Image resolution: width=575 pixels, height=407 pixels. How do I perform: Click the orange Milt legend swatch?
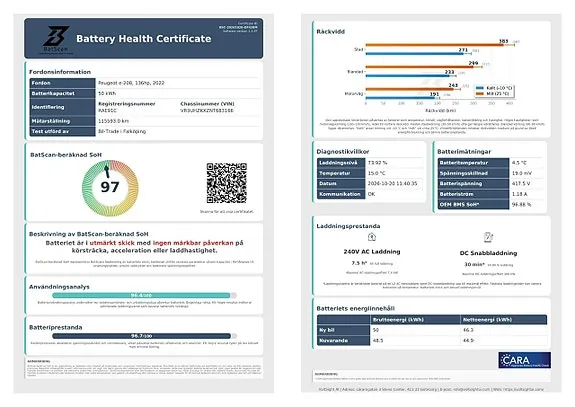pos(480,94)
